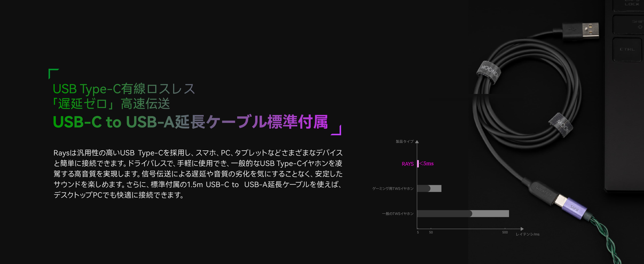Click the pink RAYS chart label
Viewport: 644px width, 264px height.
(407, 164)
